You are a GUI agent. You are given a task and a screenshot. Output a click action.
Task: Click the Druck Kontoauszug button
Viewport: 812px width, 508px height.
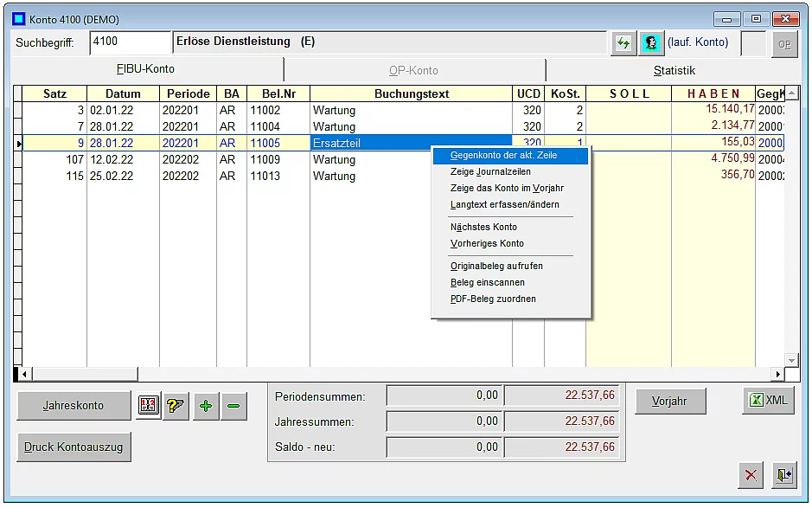(74, 447)
